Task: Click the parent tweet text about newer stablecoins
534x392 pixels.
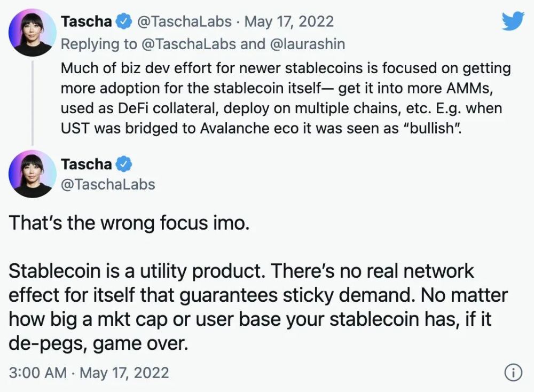Action: 285,98
